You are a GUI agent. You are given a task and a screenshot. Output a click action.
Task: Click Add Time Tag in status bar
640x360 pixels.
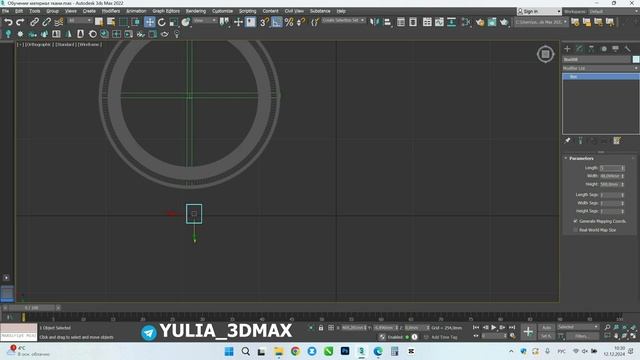pyautogui.click(x=444, y=337)
